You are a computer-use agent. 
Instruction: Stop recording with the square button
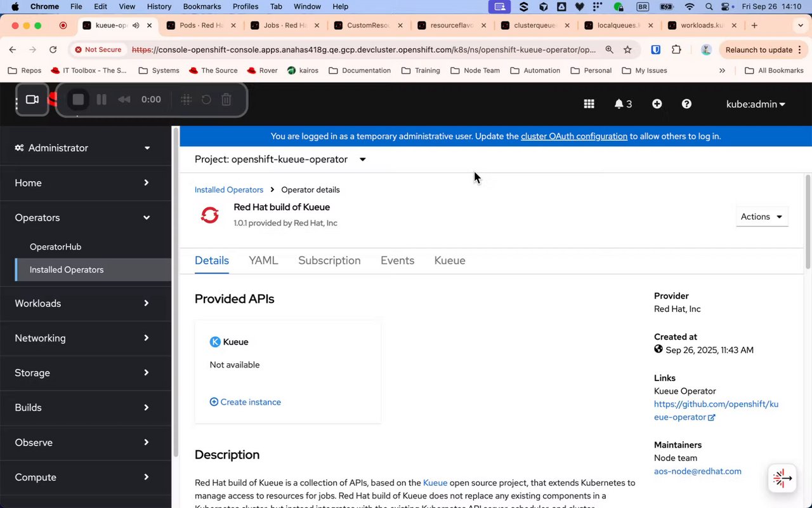pyautogui.click(x=78, y=100)
